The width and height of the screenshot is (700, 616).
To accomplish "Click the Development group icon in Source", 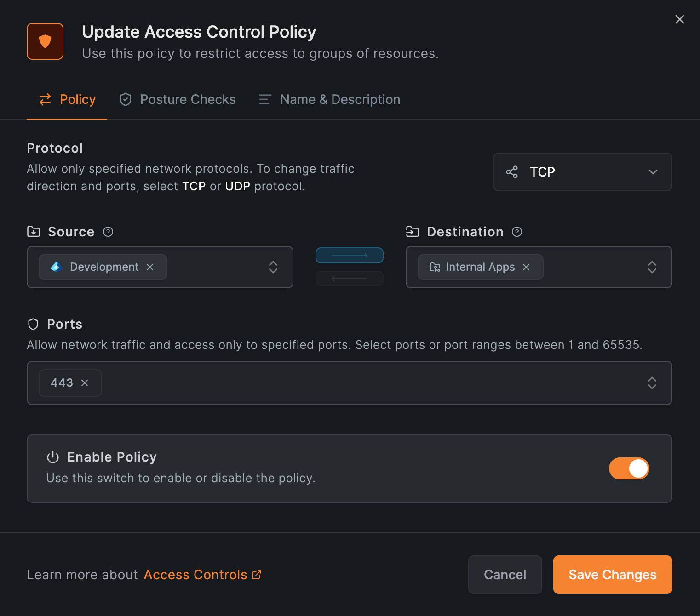I will [57, 267].
